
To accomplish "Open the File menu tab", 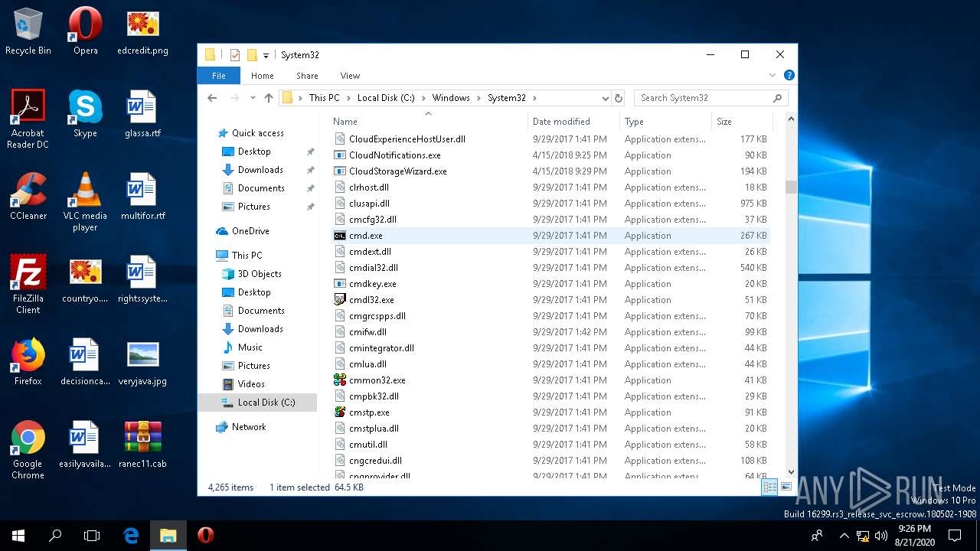I will pyautogui.click(x=219, y=76).
